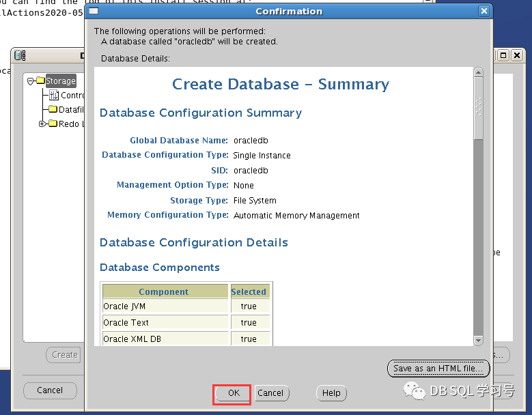
Task: Click the background window database icon
Action: point(20,55)
